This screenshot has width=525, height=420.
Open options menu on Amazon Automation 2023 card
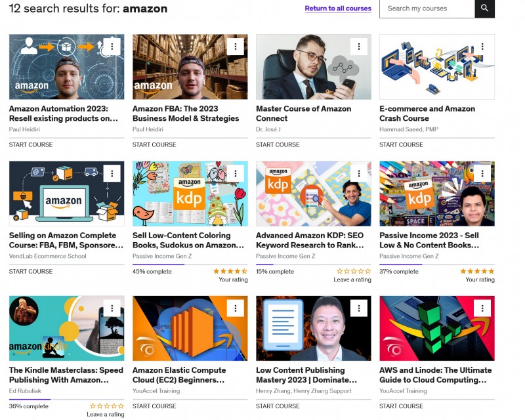click(112, 46)
